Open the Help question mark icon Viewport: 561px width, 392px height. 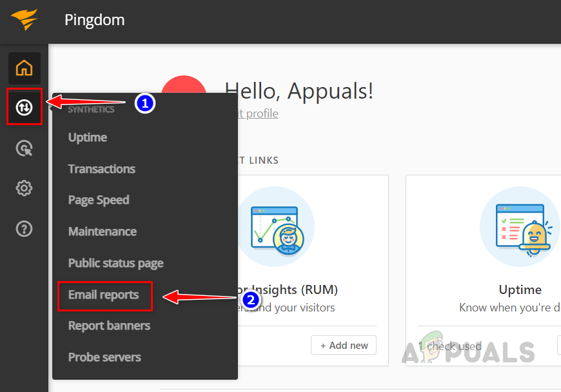[x=24, y=228]
